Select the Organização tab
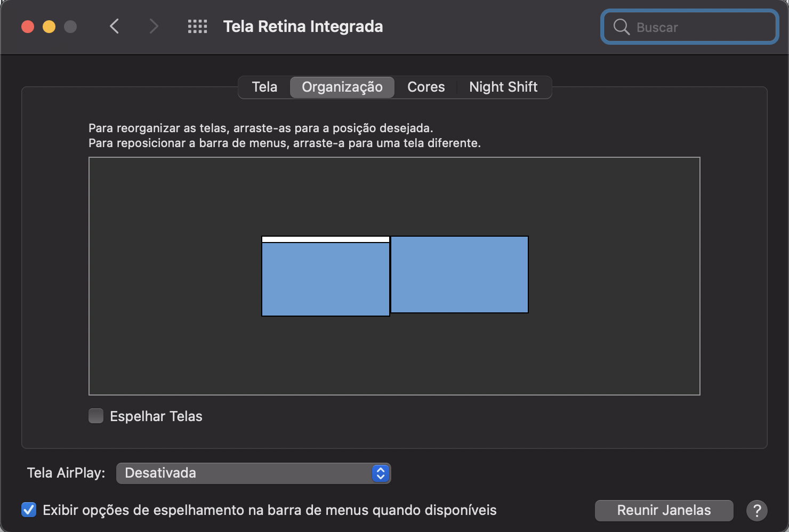This screenshot has height=532, width=789. [342, 87]
